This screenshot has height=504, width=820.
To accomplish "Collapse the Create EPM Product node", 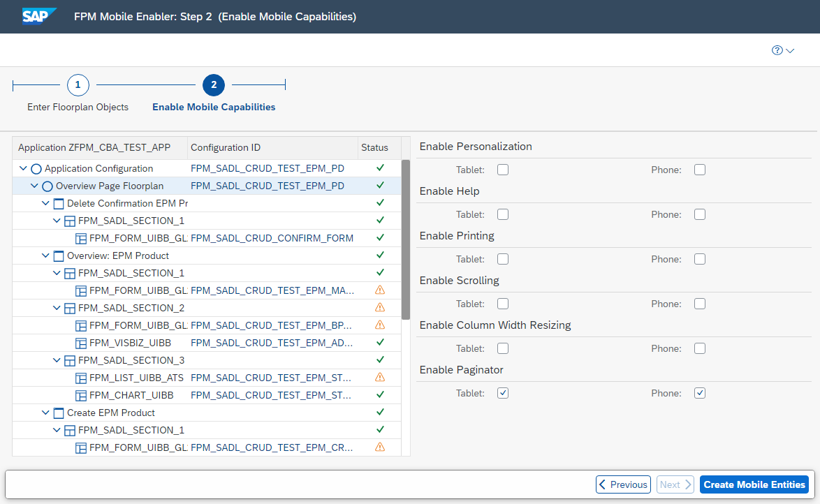I will pos(45,412).
